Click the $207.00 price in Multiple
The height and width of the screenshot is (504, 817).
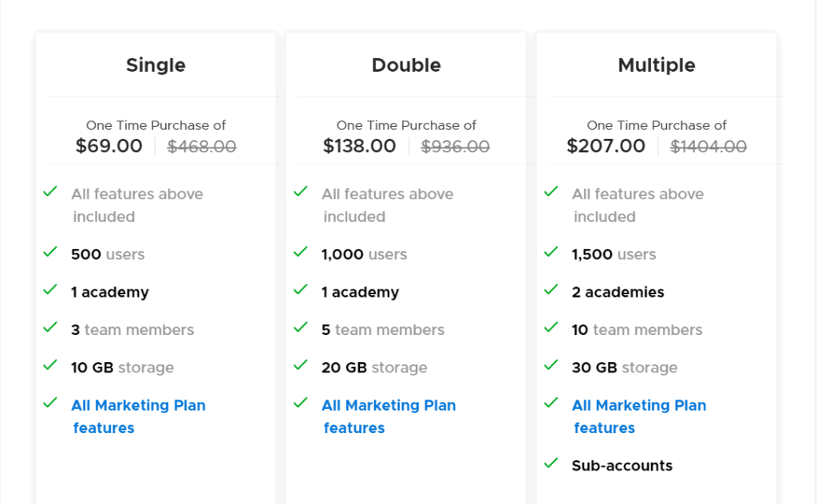(x=606, y=146)
